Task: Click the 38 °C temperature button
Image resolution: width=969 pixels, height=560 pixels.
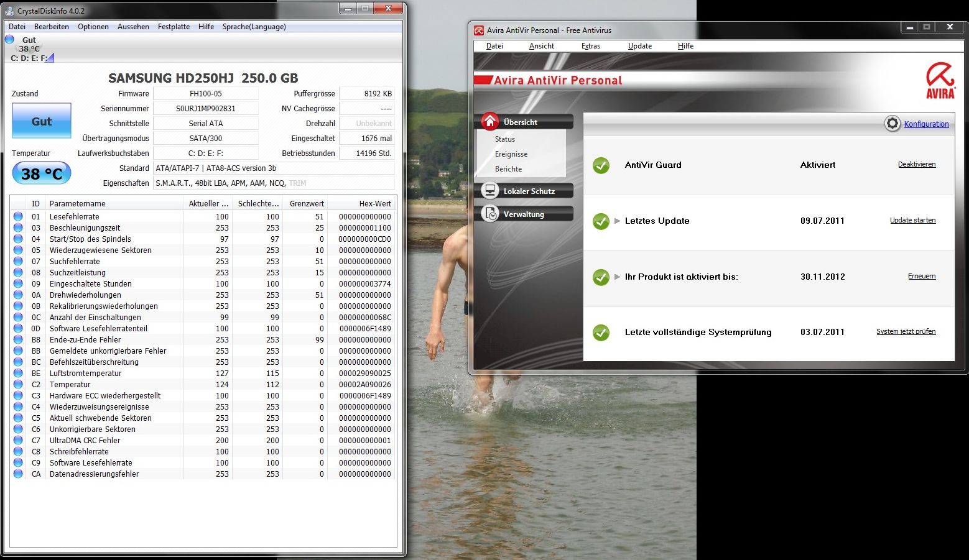Action: pyautogui.click(x=42, y=173)
